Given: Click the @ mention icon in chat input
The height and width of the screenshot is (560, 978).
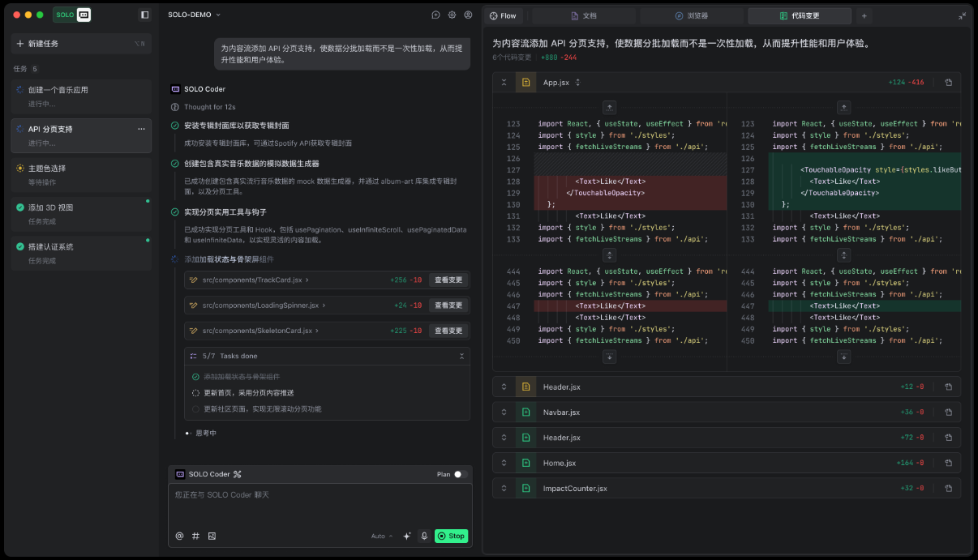Looking at the screenshot, I should pos(180,536).
